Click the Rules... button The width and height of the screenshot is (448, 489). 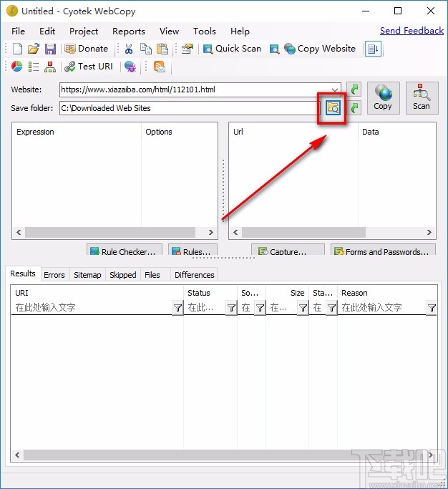tap(193, 250)
